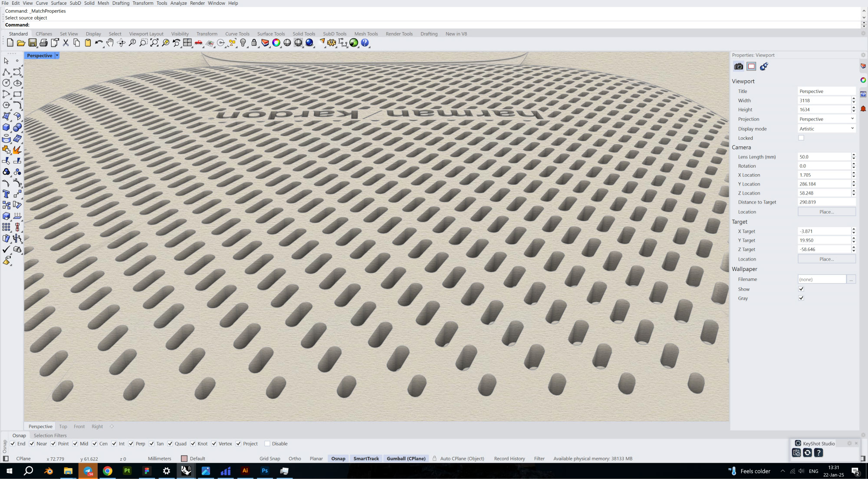
Task: Open the four-viewport layout icon
Action: (187, 43)
